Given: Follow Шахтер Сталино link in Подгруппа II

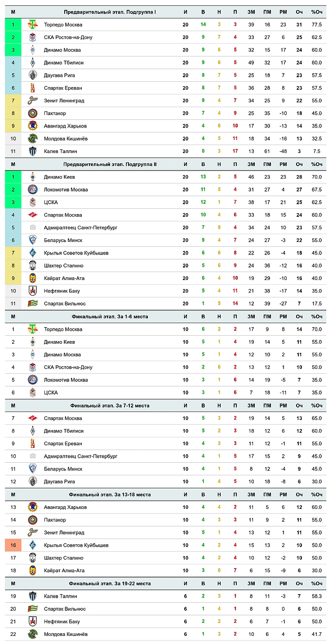Looking at the screenshot, I should point(64,266).
